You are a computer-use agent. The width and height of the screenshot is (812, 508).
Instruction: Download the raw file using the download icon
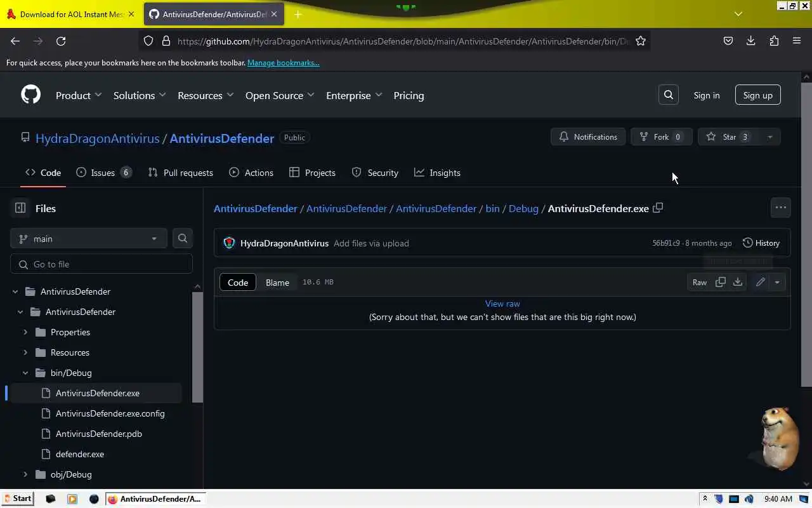tap(738, 282)
